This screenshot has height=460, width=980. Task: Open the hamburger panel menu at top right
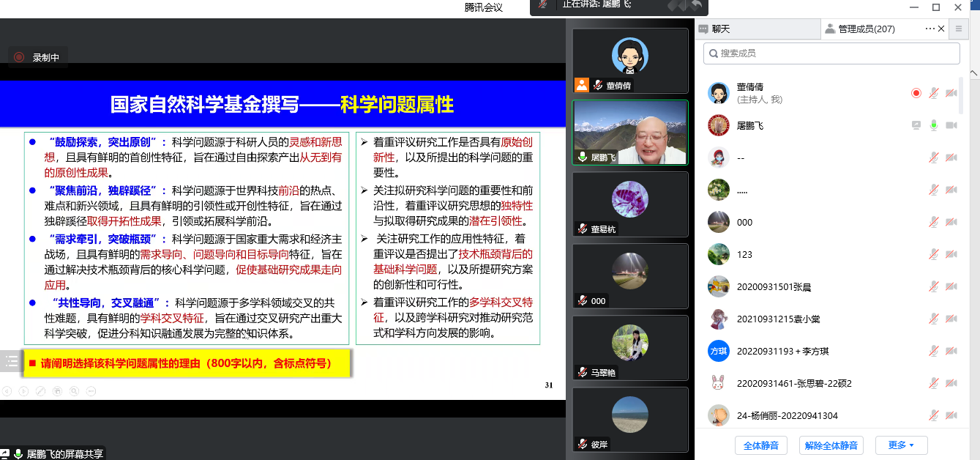959,29
